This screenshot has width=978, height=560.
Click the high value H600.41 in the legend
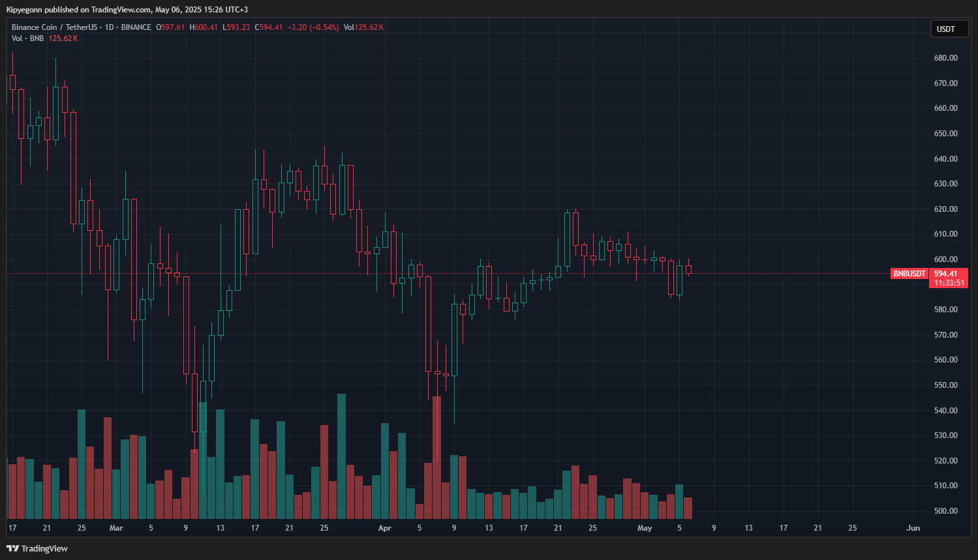202,27
